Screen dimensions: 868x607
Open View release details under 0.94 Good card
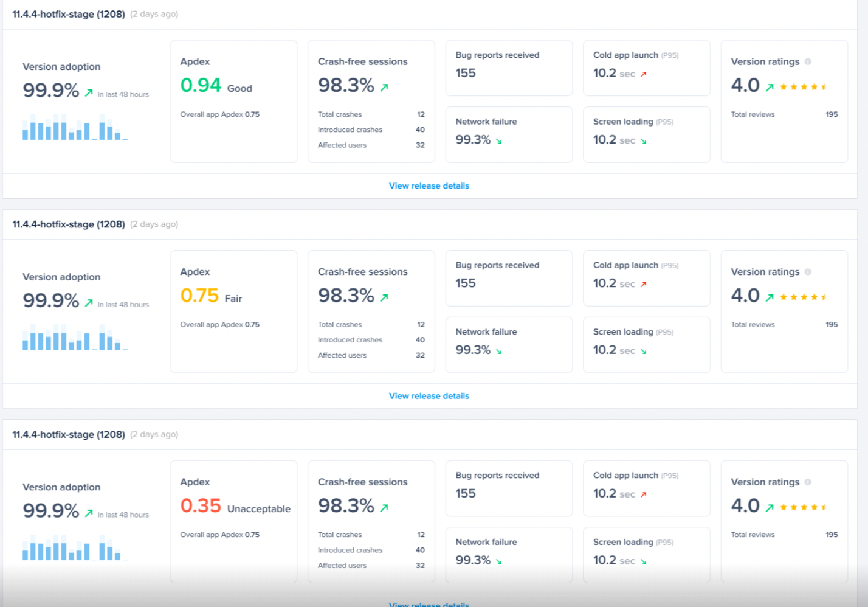(x=429, y=186)
